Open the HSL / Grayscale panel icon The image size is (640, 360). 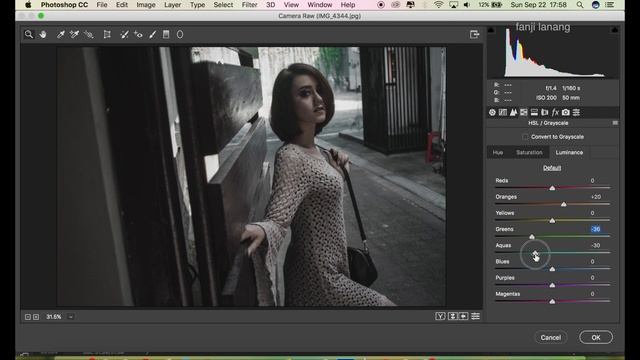coord(524,112)
